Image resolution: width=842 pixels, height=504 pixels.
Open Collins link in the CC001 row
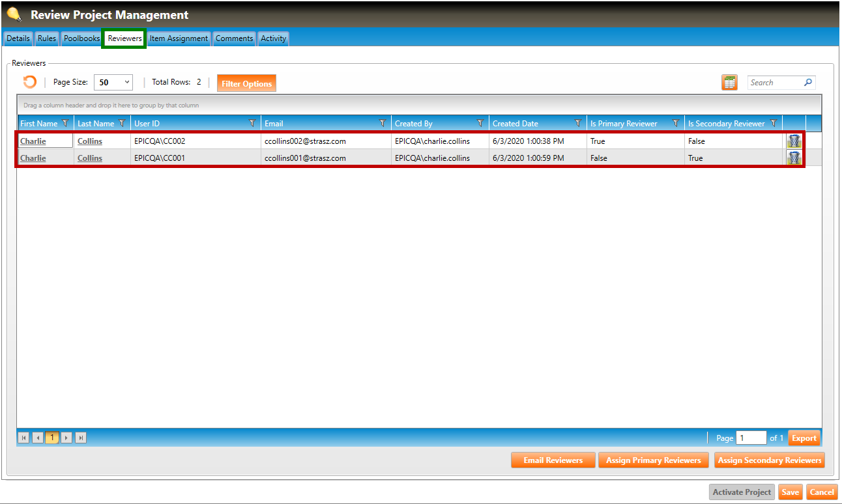(x=90, y=158)
